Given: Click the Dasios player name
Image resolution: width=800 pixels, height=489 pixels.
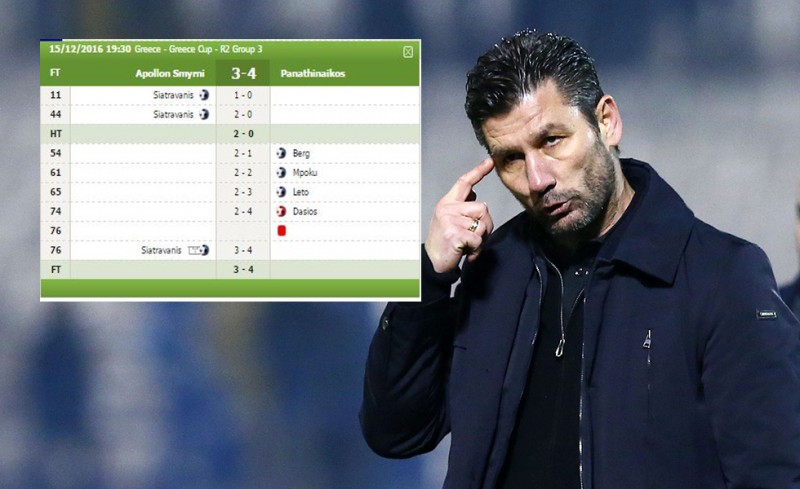Looking at the screenshot, I should click(x=305, y=211).
